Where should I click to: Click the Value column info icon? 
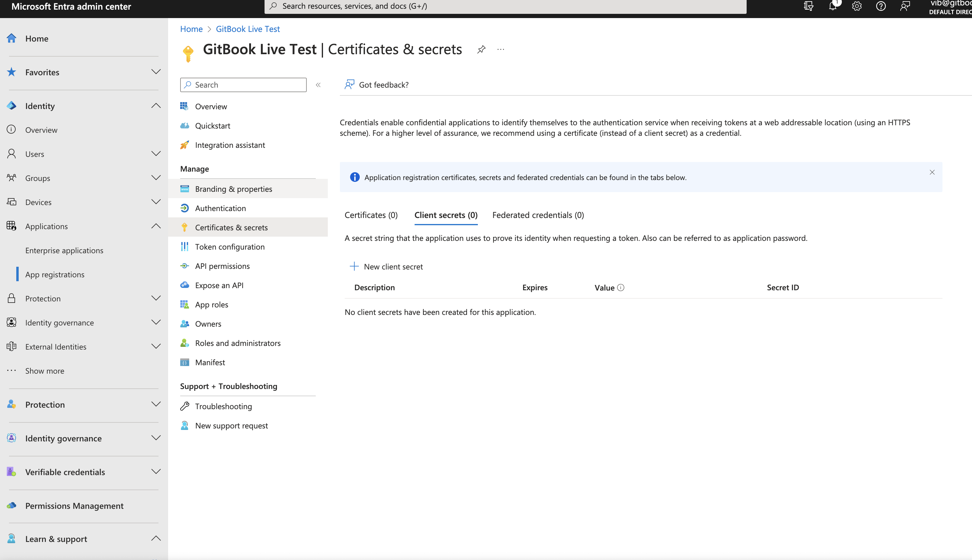[621, 288]
